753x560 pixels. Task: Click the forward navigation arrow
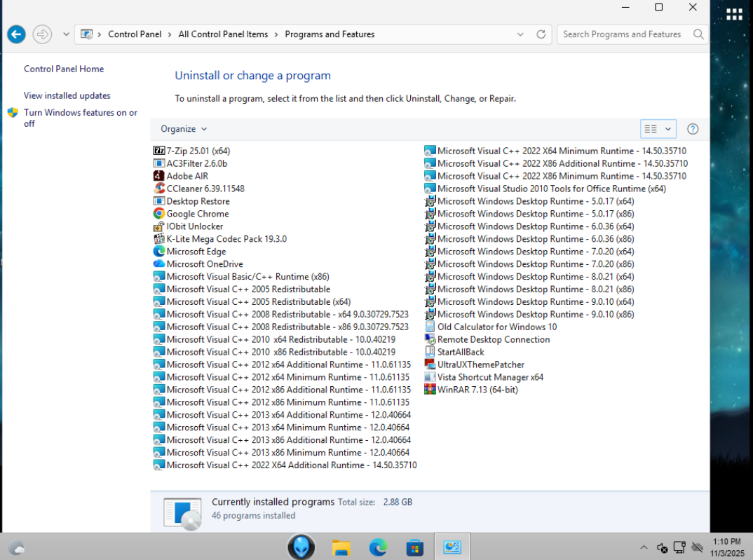click(x=42, y=34)
